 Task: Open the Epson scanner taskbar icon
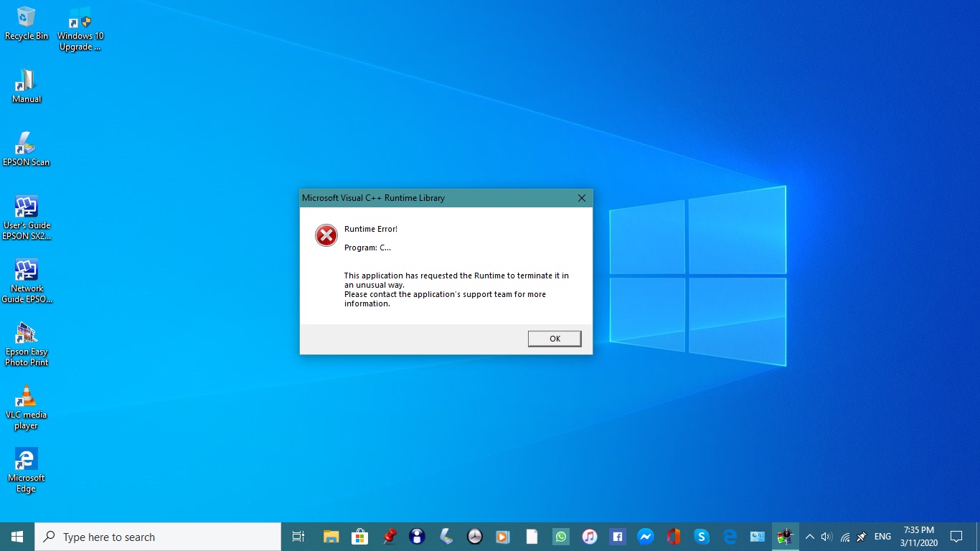pyautogui.click(x=446, y=537)
